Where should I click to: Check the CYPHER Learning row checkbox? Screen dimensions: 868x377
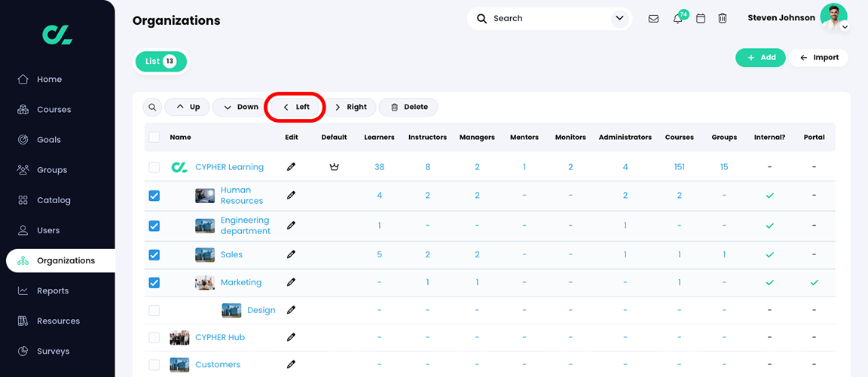tap(154, 167)
